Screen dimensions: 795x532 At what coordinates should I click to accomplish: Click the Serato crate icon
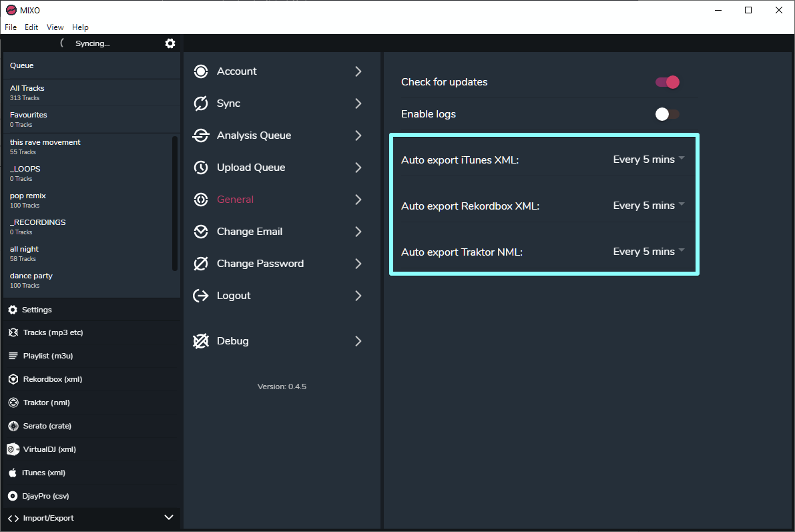click(x=14, y=426)
